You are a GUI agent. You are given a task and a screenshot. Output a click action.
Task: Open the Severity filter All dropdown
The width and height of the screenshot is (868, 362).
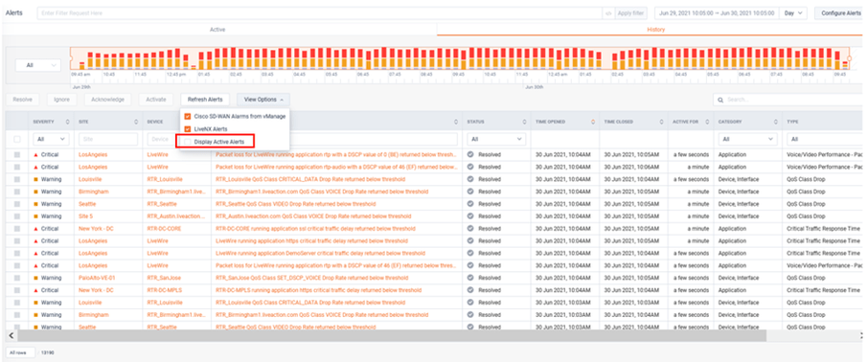[x=51, y=140]
